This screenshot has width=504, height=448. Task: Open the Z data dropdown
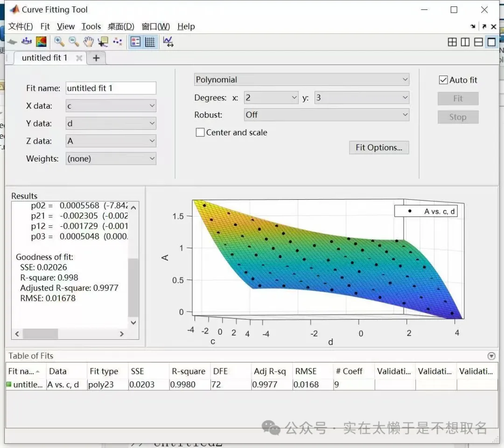pyautogui.click(x=111, y=141)
